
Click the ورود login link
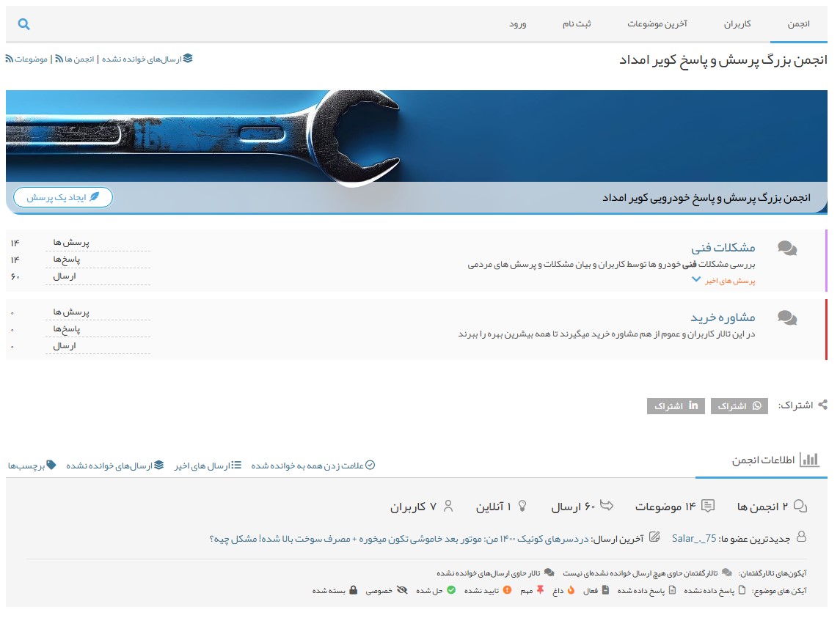click(517, 24)
